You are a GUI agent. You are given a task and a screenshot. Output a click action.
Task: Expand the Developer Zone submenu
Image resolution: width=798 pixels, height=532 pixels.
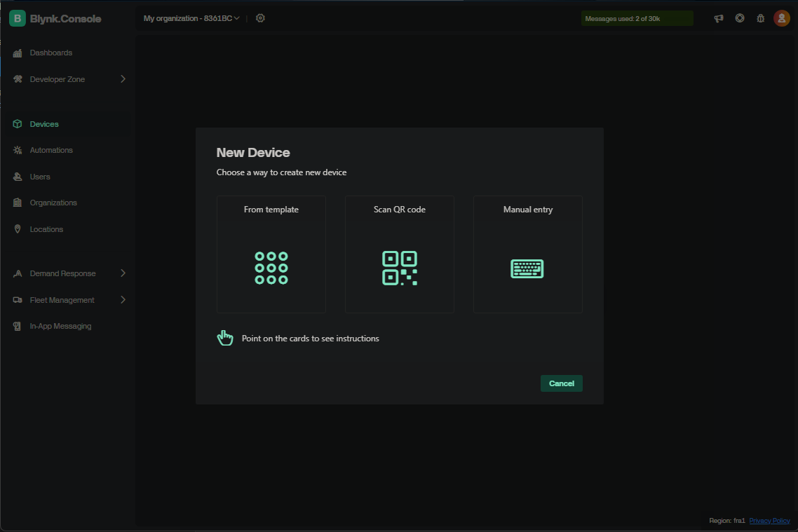tap(123, 79)
